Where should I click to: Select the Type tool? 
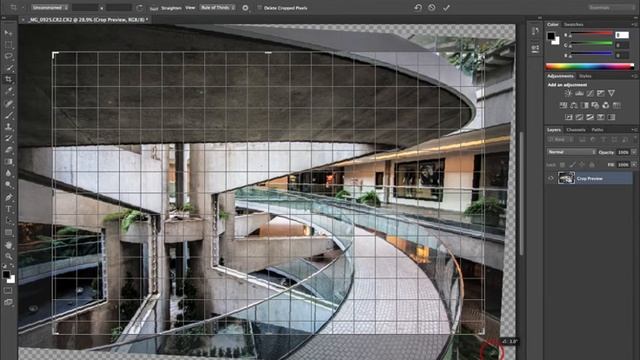pos(8,209)
